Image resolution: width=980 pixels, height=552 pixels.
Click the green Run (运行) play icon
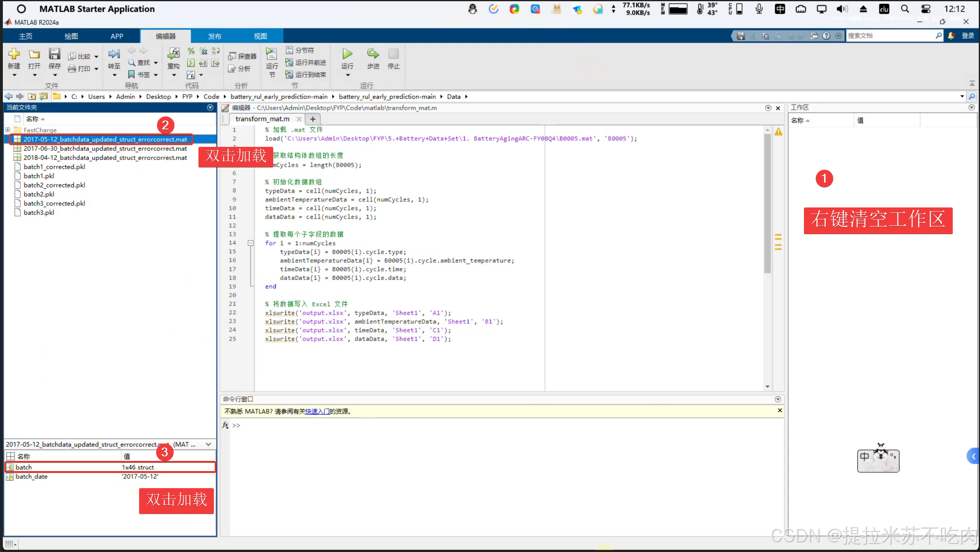(x=347, y=54)
